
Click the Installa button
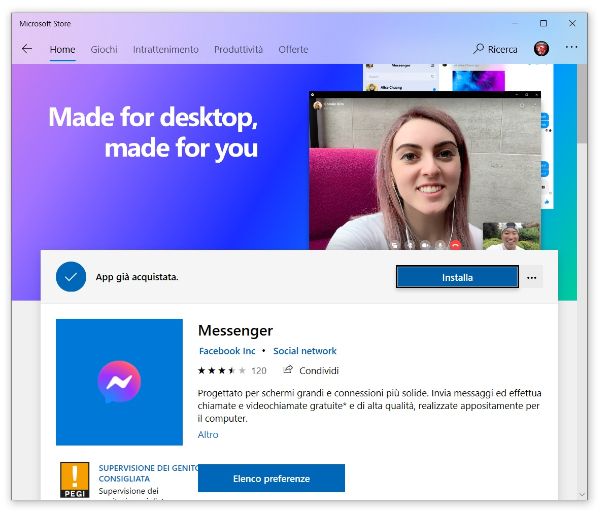[458, 277]
